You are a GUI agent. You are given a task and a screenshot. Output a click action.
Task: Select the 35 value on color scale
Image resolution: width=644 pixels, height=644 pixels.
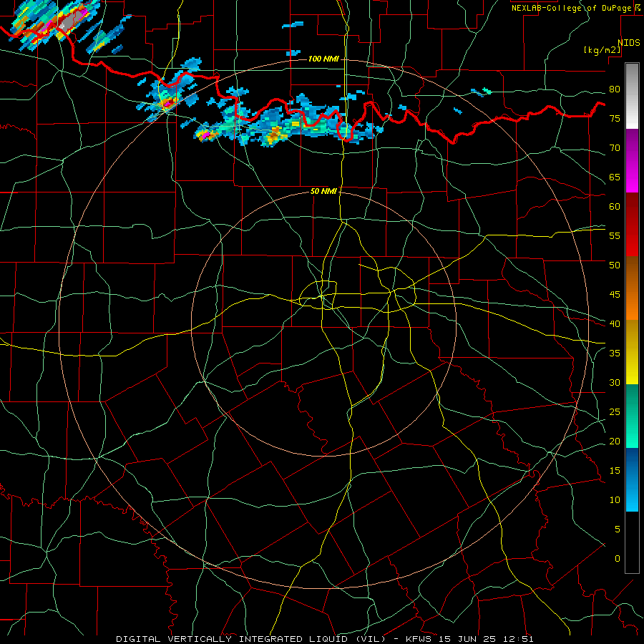615,353
